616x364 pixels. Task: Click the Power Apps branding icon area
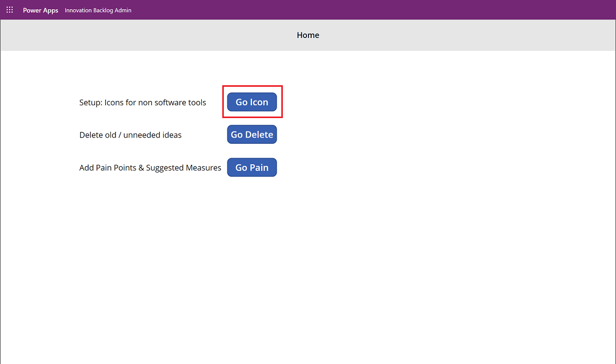pos(41,10)
